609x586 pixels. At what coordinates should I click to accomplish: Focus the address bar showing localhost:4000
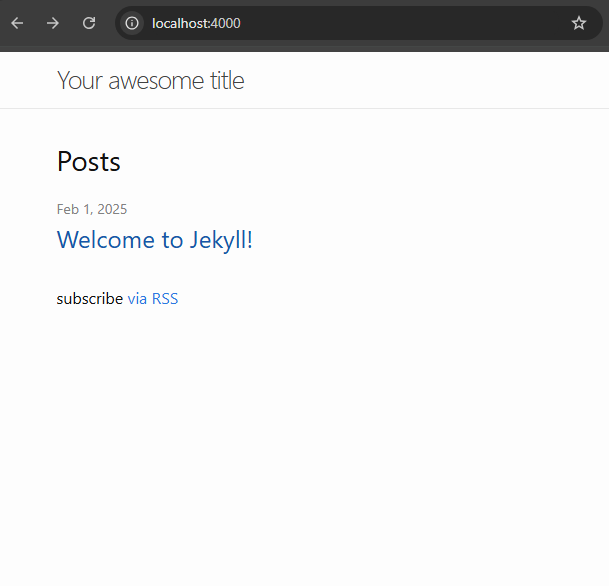point(357,23)
